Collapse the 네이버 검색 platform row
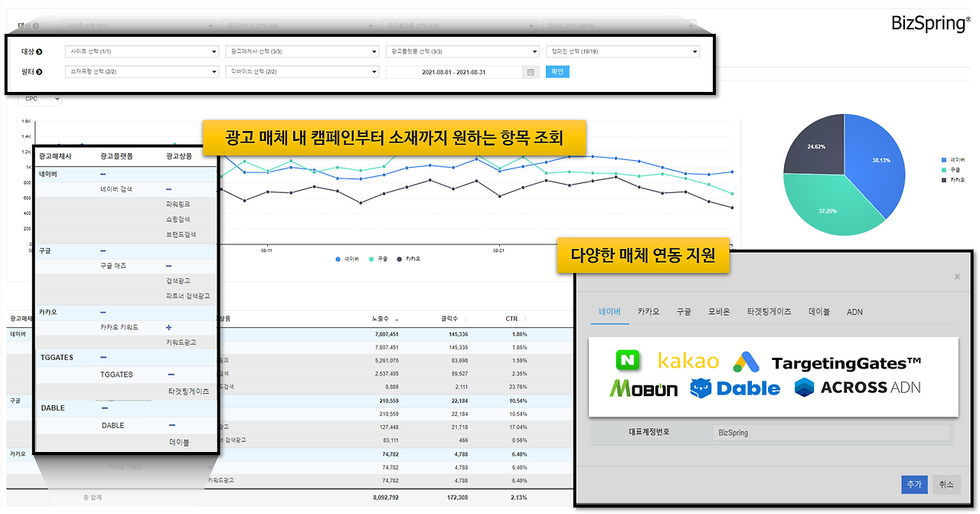The image size is (980, 514). click(168, 189)
